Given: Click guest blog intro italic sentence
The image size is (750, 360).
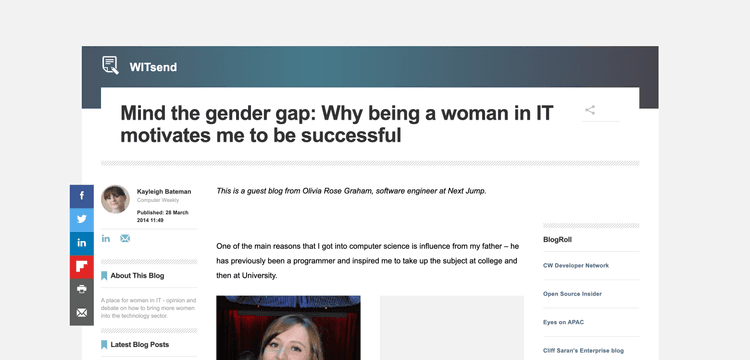Looking at the screenshot, I should [351, 191].
